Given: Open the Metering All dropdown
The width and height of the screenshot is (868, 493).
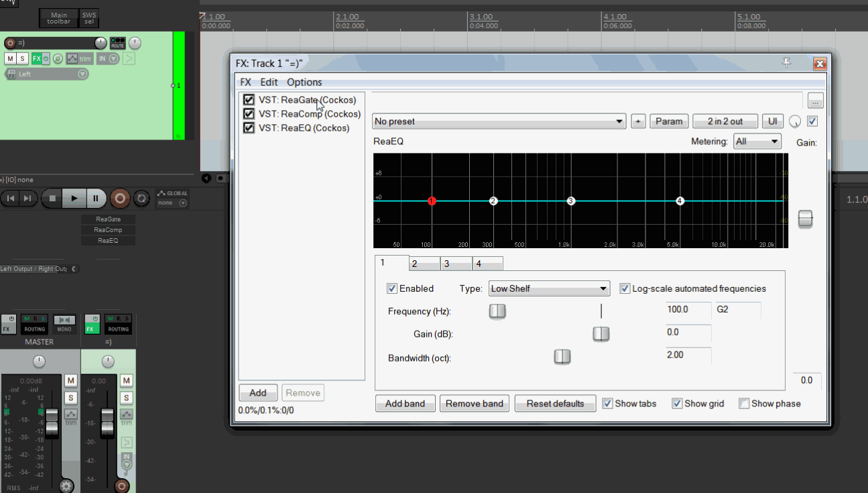Looking at the screenshot, I should coord(757,142).
